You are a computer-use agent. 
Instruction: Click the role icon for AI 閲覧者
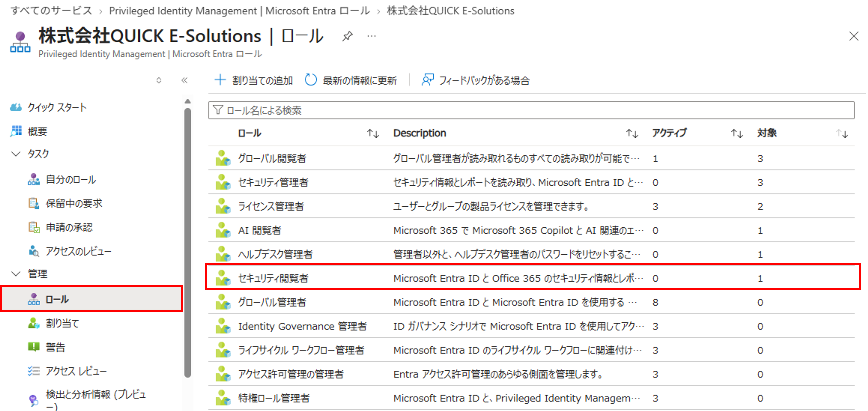[223, 230]
